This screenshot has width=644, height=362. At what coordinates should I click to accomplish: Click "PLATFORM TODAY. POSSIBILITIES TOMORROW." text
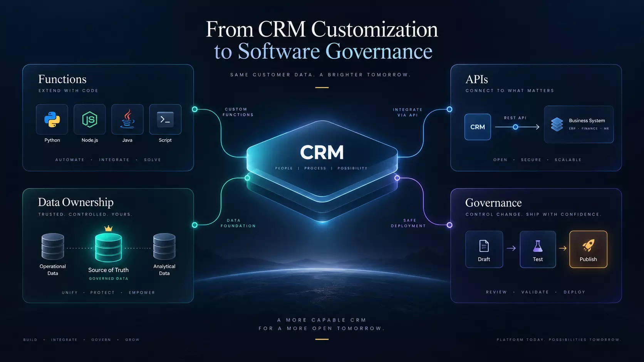click(558, 340)
